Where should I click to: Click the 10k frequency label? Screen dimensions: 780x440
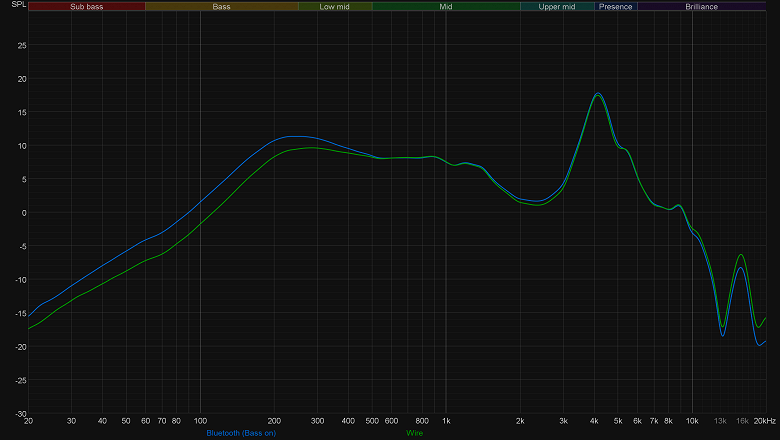692,421
